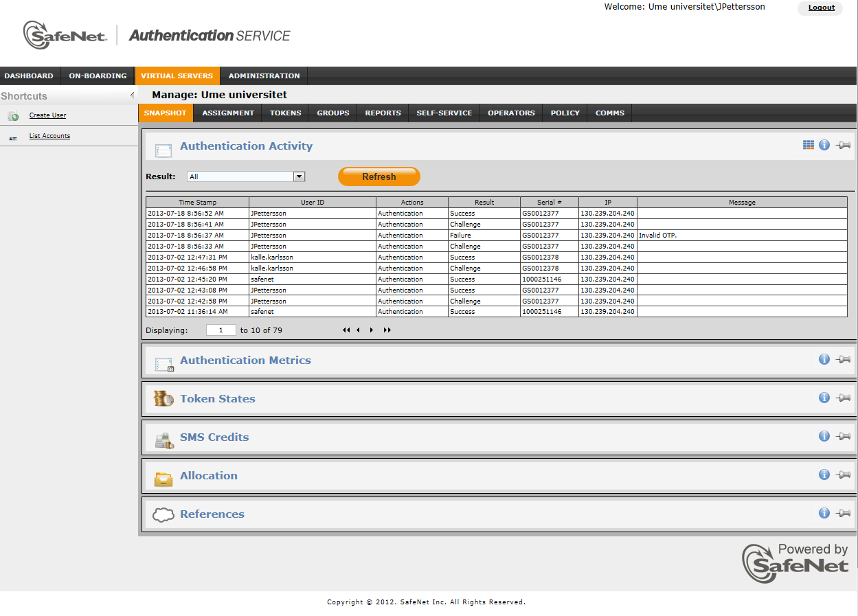The image size is (858, 616).
Task: Pin the SMS Credits panel
Action: pos(844,436)
